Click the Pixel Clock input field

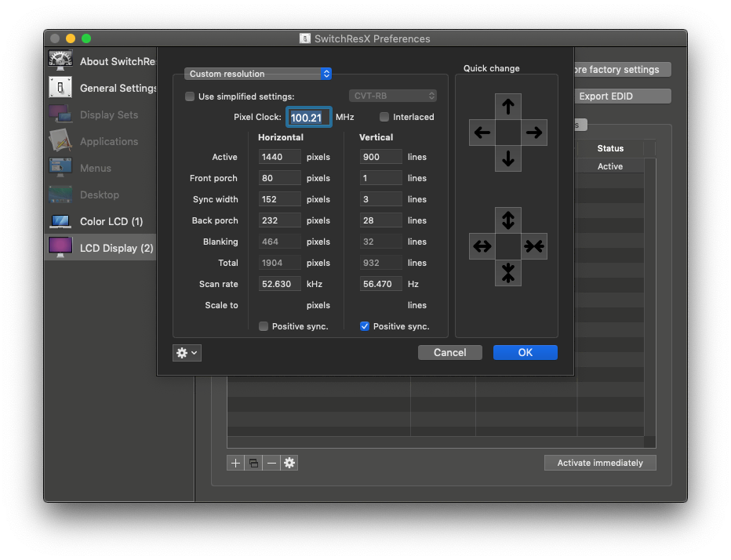tap(308, 118)
